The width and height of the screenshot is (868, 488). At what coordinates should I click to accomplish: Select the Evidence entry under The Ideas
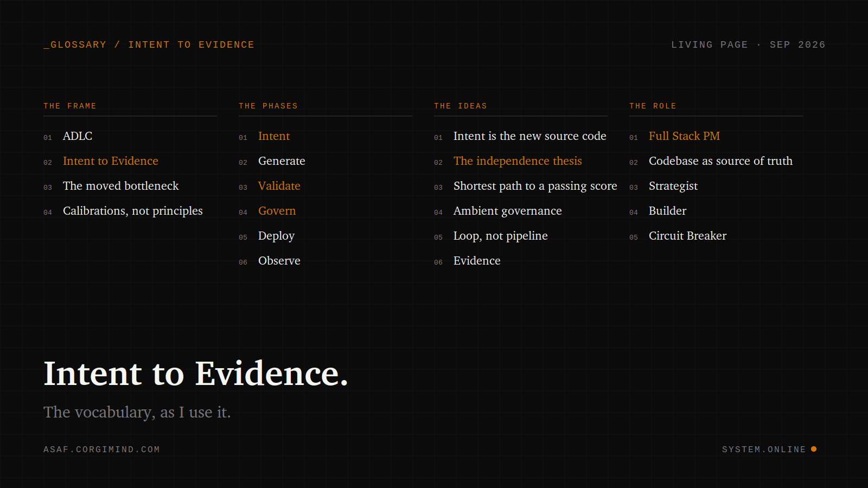tap(477, 261)
